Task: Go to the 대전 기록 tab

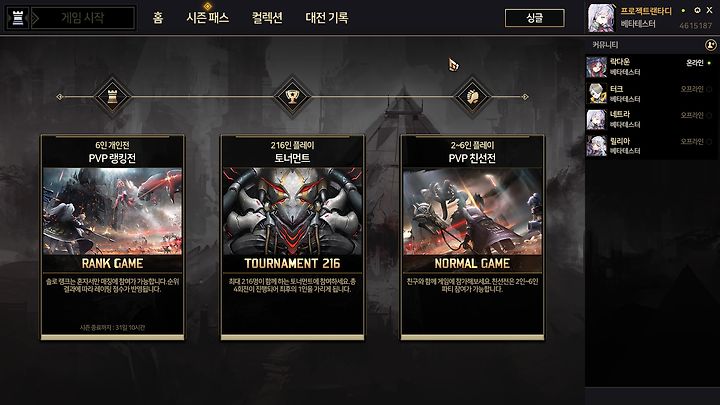Action: (x=327, y=18)
